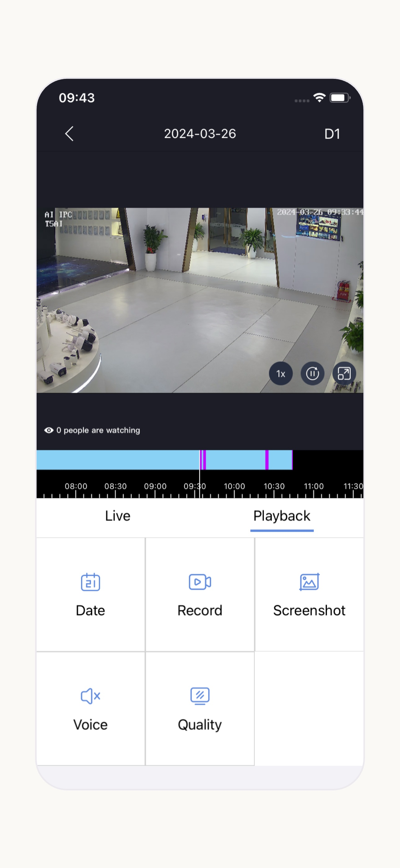Screen dimensions: 400x868
Task: Click the 09:00 label on timeline
Action: (155, 486)
